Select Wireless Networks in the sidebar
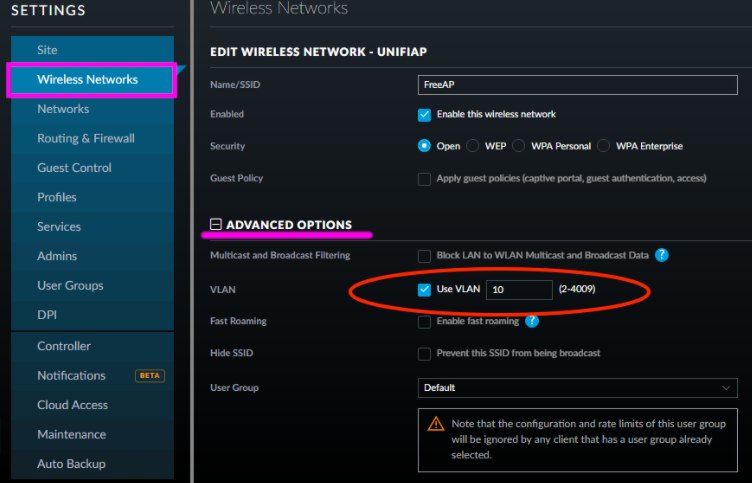This screenshot has width=752, height=483. pos(92,80)
